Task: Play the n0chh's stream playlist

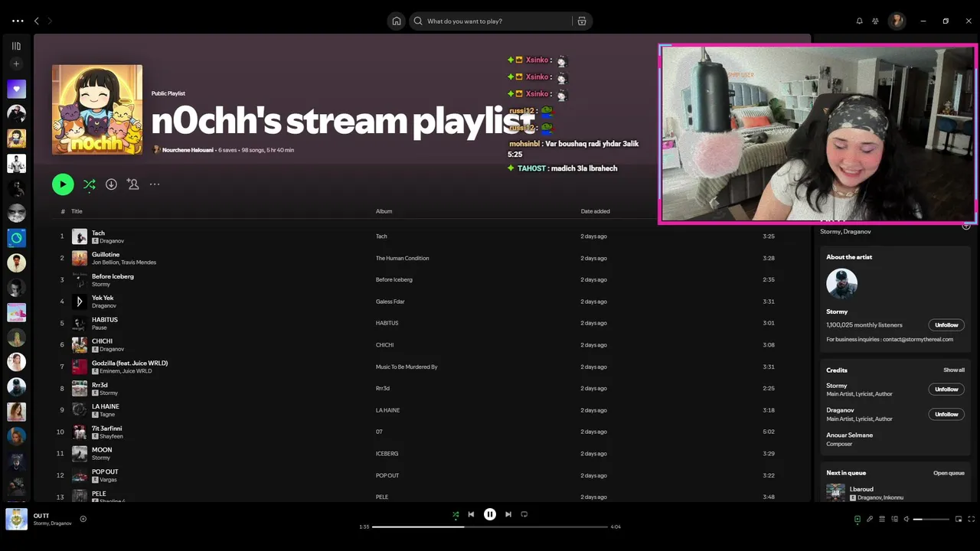Action: pyautogui.click(x=63, y=184)
